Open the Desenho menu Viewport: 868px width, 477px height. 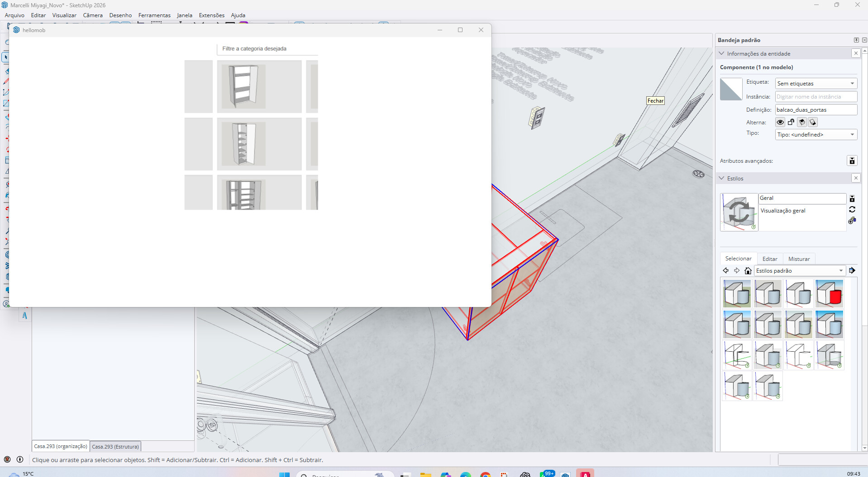pos(120,15)
